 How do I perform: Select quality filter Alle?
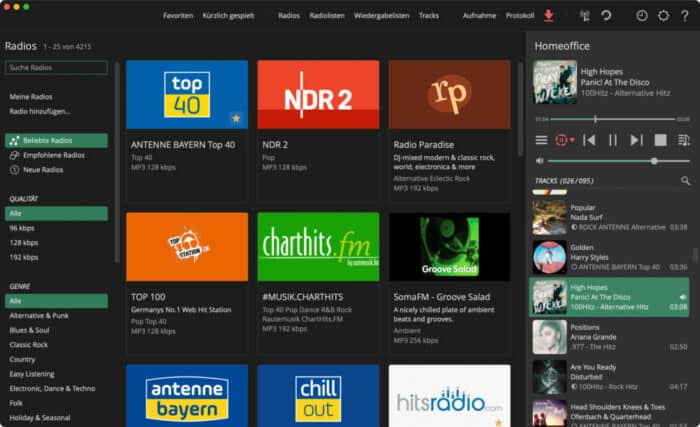tap(56, 214)
